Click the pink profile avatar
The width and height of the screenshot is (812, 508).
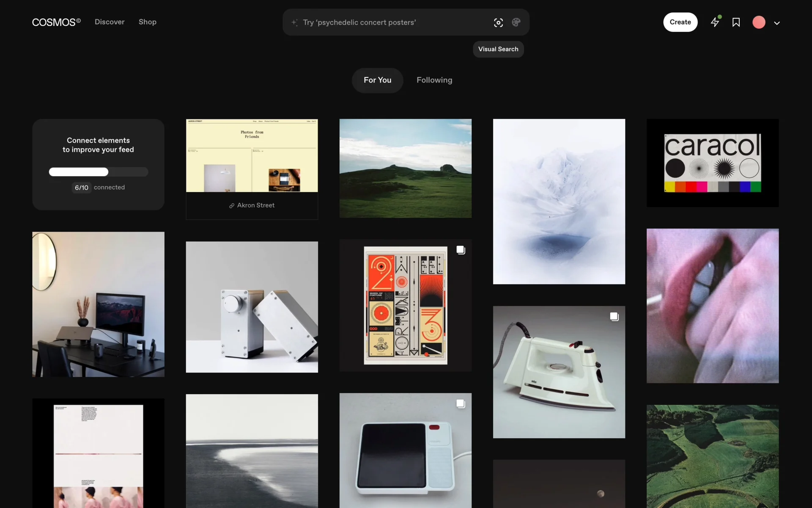pyautogui.click(x=759, y=22)
